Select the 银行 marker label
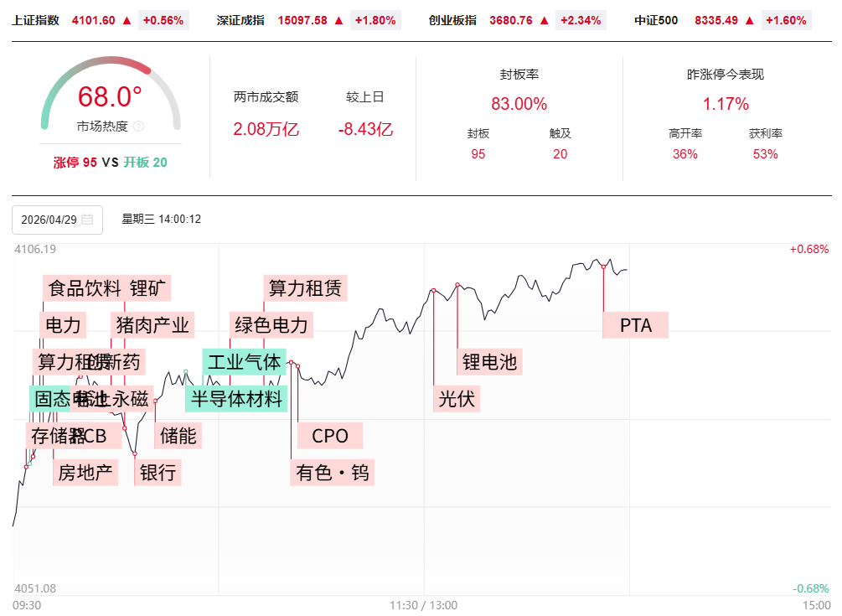 point(158,472)
